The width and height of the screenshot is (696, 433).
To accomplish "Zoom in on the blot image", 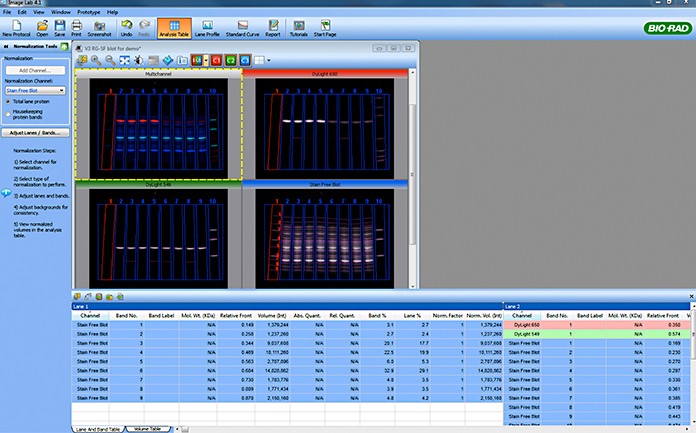I will (95, 61).
